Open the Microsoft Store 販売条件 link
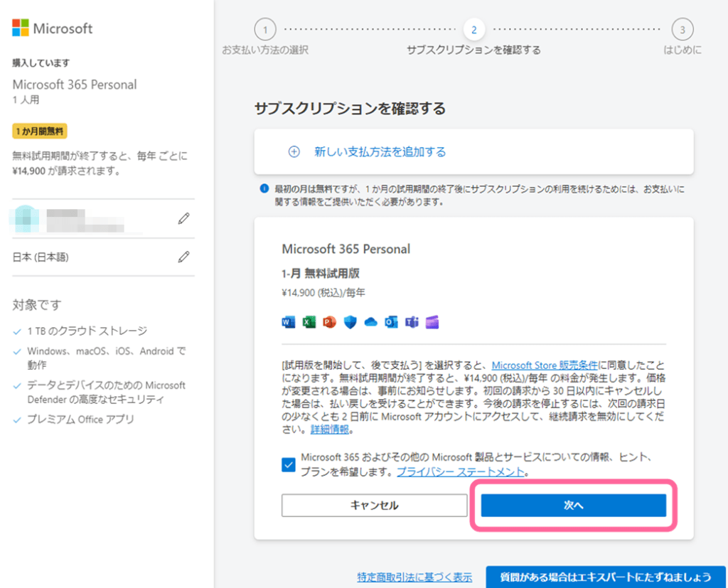This screenshot has width=728, height=588. point(545,365)
